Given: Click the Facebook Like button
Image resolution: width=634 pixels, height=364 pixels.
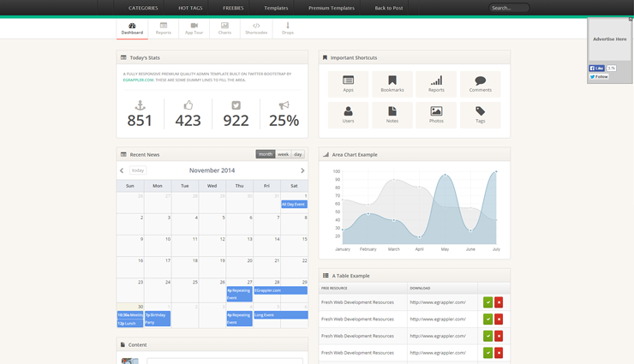Looking at the screenshot, I should [x=597, y=69].
